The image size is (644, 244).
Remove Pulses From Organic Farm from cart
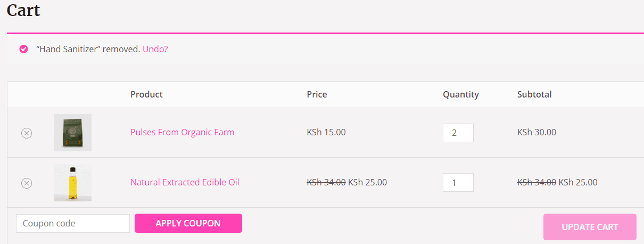click(27, 133)
